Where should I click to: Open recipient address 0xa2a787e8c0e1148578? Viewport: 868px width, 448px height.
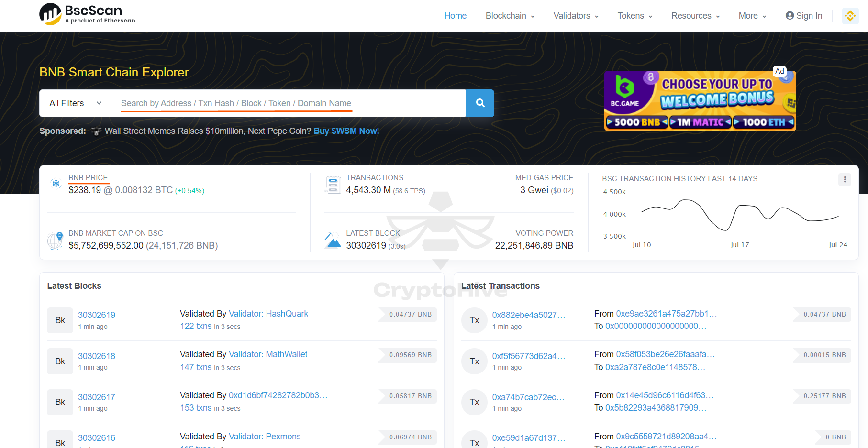coord(656,367)
